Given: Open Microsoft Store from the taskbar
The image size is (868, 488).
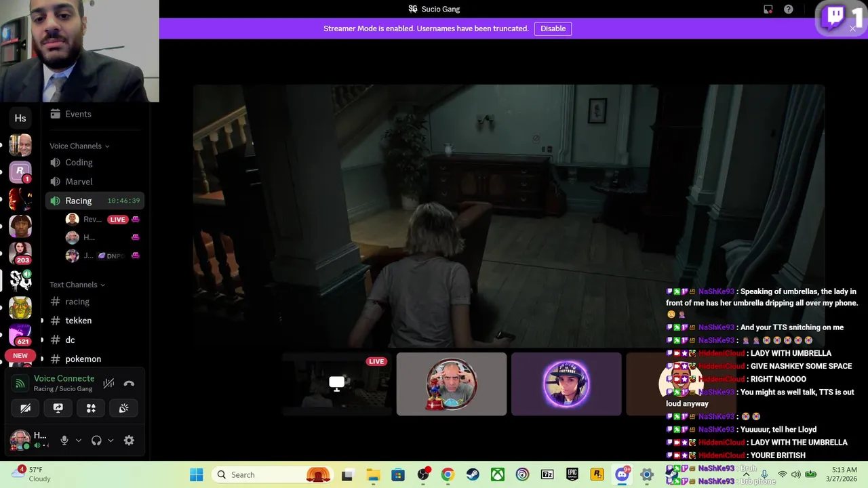Looking at the screenshot, I should coord(398,474).
